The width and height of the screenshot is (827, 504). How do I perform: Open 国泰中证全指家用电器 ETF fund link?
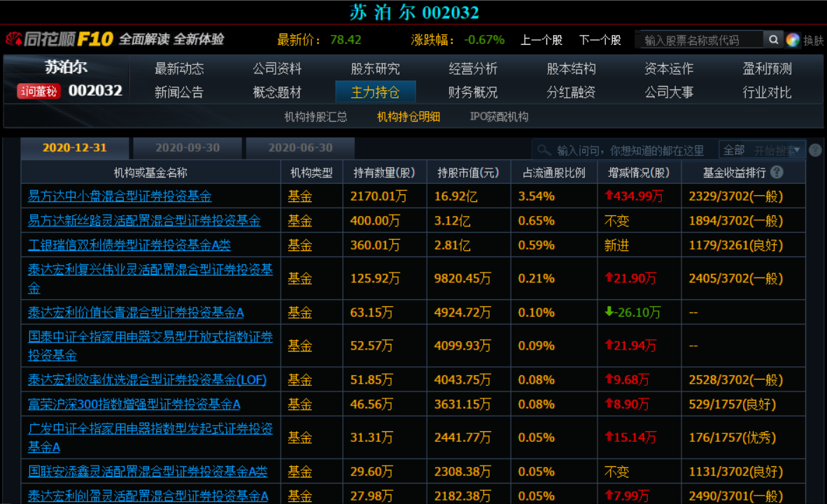click(150, 346)
